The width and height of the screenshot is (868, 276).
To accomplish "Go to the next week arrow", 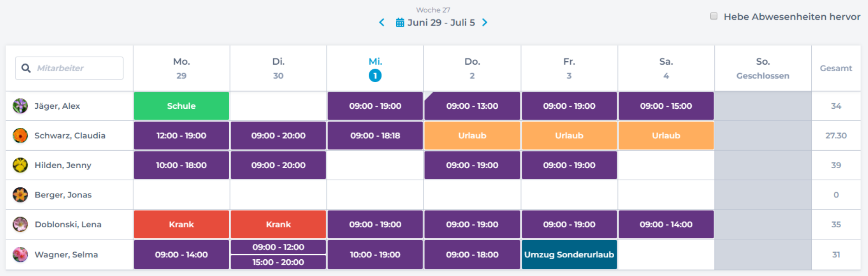I will [x=485, y=22].
